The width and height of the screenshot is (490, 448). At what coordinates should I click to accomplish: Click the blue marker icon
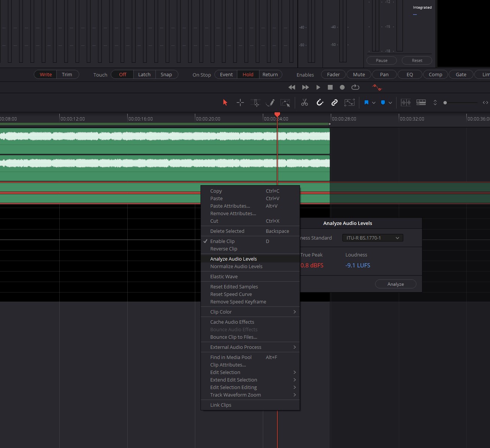[x=383, y=103]
